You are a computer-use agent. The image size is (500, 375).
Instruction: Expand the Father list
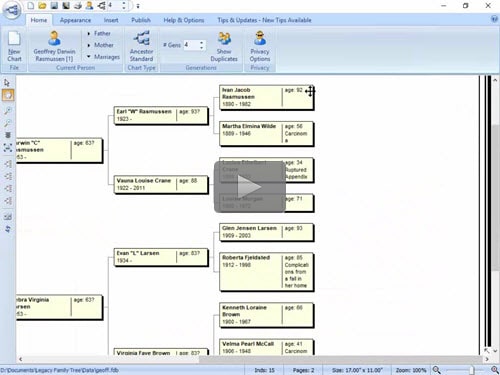point(99,33)
